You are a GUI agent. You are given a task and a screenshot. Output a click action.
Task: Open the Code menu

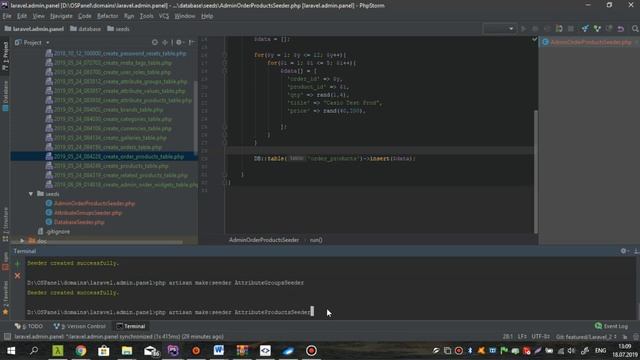tap(84, 16)
